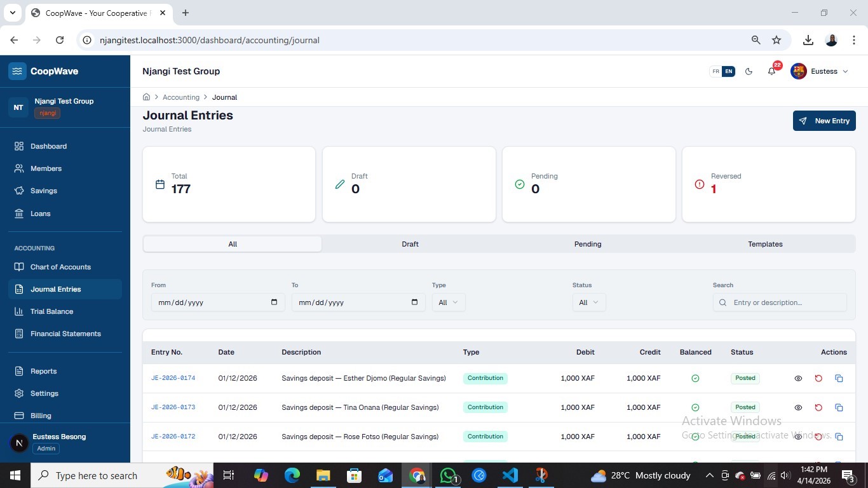Select the All tab

(233, 244)
